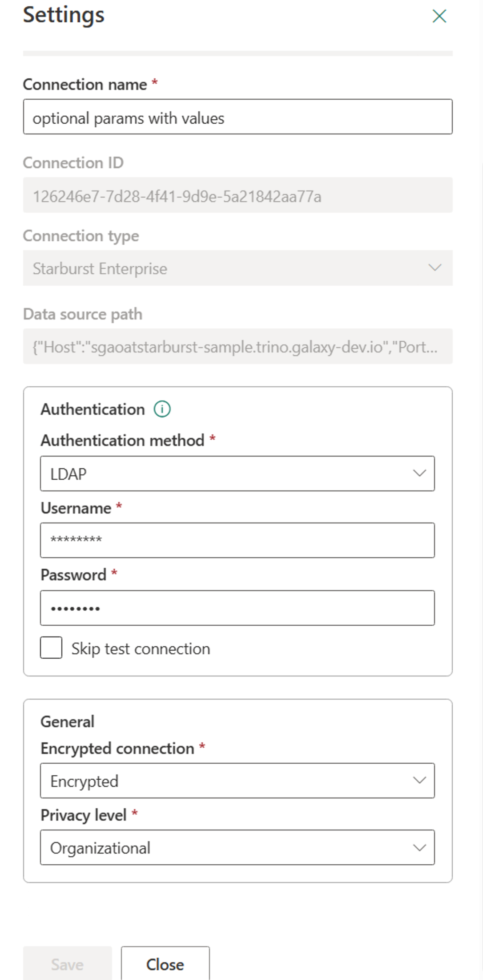483x980 pixels.
Task: Click the Encrypted connection label
Action: [x=117, y=749]
